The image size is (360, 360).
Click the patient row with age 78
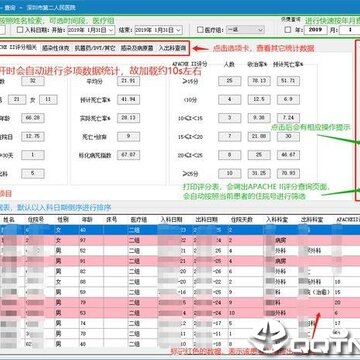(180, 334)
